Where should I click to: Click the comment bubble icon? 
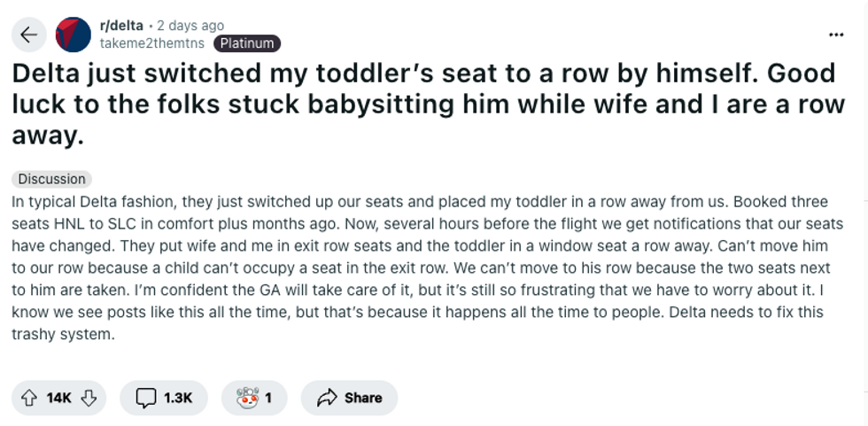(x=146, y=398)
